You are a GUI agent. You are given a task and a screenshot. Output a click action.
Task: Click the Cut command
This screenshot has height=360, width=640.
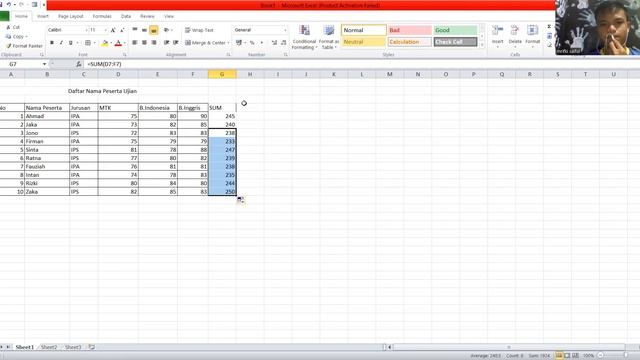tap(13, 27)
